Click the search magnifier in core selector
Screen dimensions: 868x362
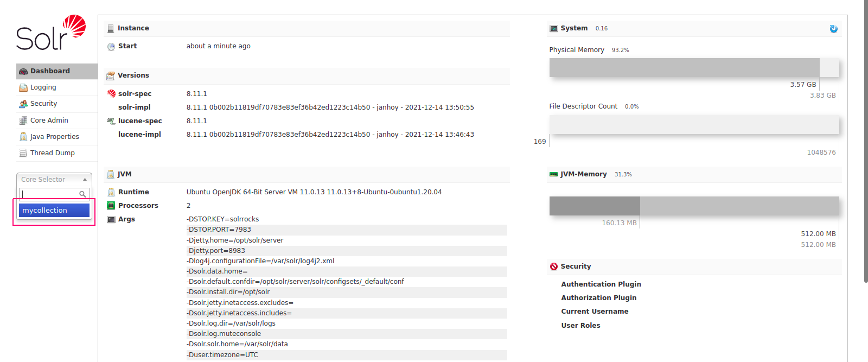tap(82, 194)
